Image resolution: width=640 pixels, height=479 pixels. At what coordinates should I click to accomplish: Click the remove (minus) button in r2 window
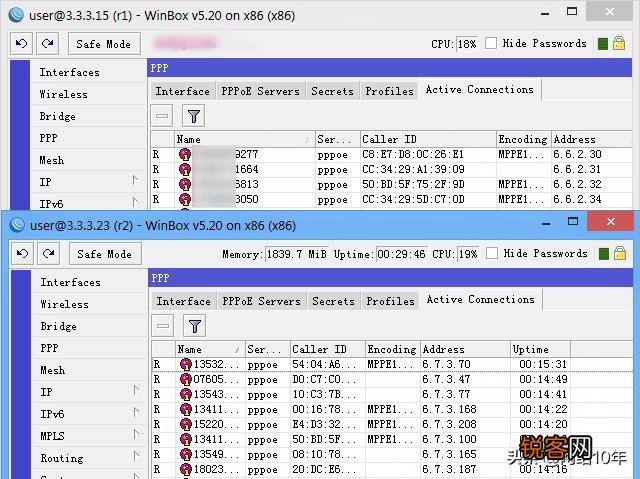tap(163, 326)
